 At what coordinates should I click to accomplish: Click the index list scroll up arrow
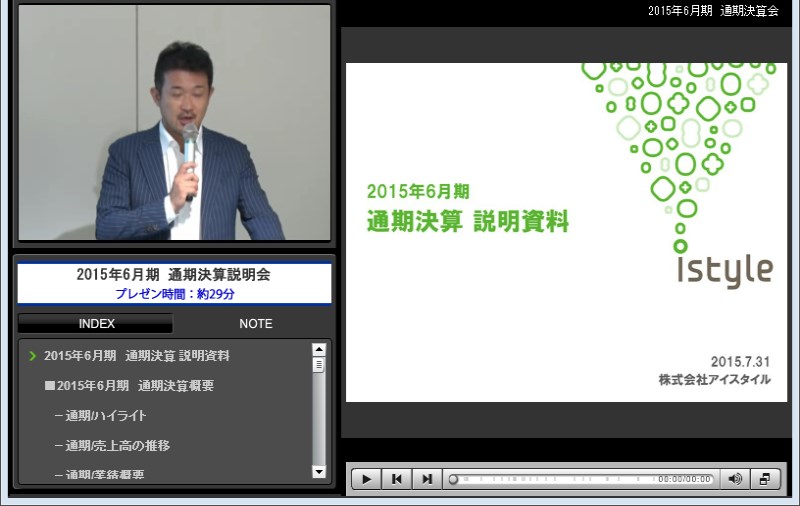(x=319, y=349)
